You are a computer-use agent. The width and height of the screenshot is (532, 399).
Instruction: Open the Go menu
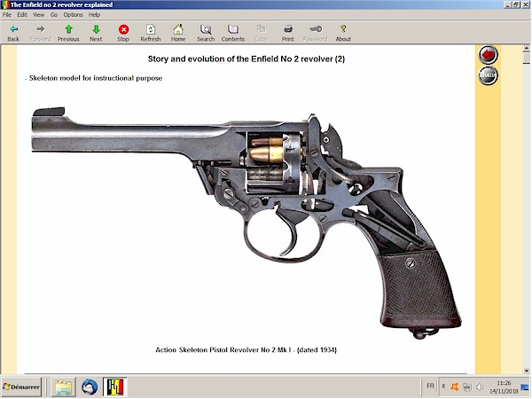(x=54, y=14)
